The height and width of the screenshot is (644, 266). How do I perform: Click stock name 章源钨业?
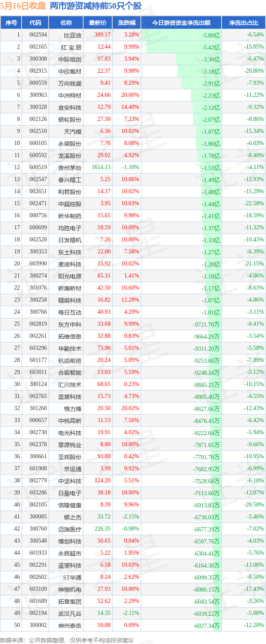tap(70, 445)
